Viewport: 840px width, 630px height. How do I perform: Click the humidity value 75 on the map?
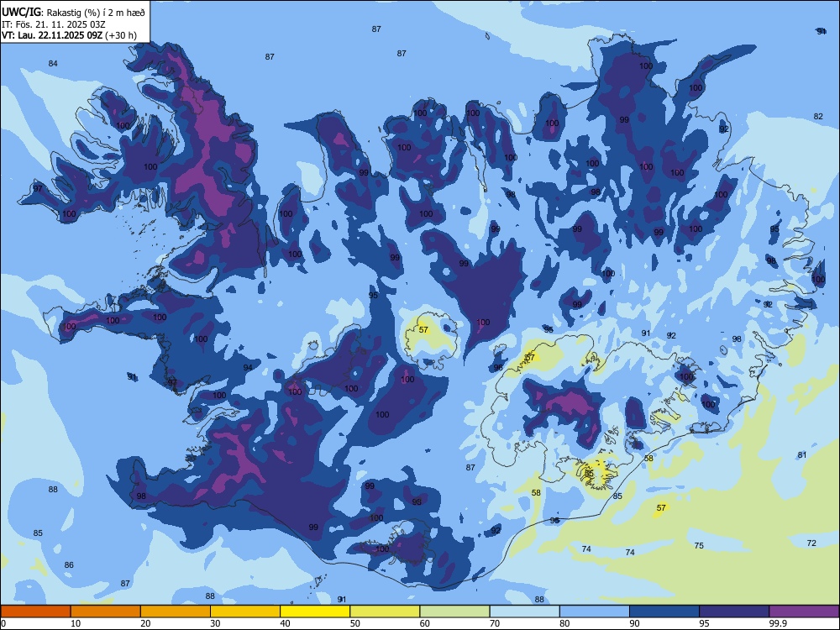[699, 546]
